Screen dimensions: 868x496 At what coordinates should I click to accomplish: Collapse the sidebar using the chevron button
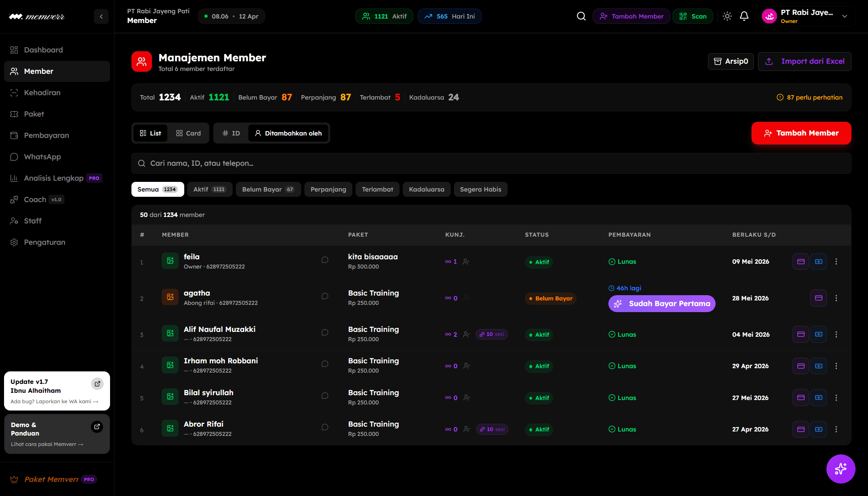pyautogui.click(x=101, y=17)
